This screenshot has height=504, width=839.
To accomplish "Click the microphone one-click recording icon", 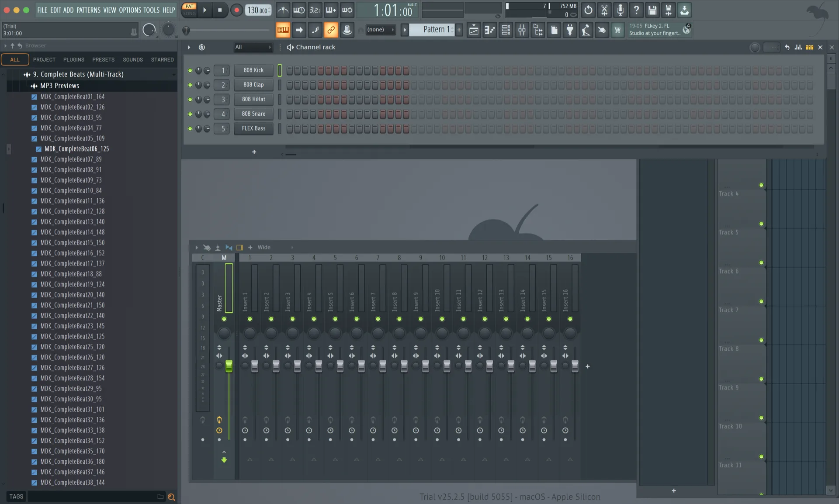I will point(620,10).
